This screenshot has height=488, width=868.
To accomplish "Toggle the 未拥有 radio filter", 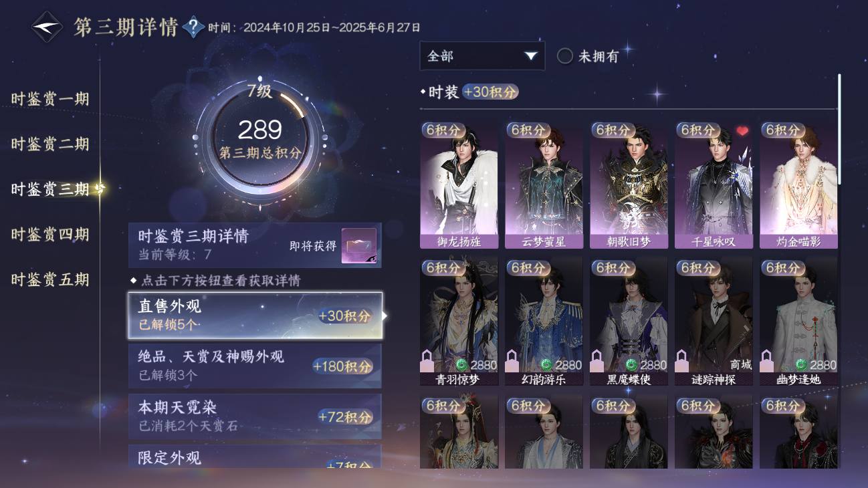I will click(565, 56).
